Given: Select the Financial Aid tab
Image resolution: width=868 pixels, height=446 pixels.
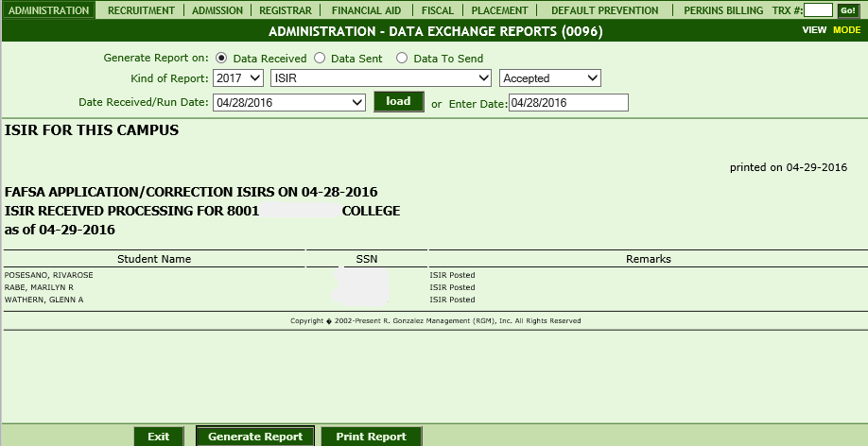Looking at the screenshot, I should click(x=366, y=10).
